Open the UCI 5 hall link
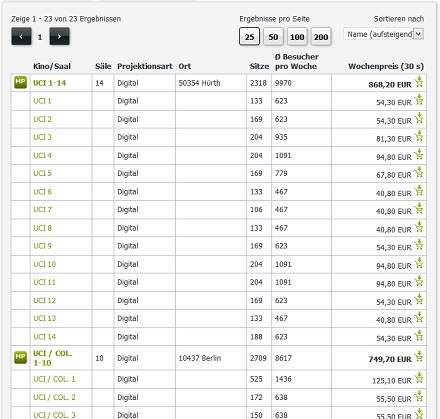The width and height of the screenshot is (440, 419). (42, 173)
